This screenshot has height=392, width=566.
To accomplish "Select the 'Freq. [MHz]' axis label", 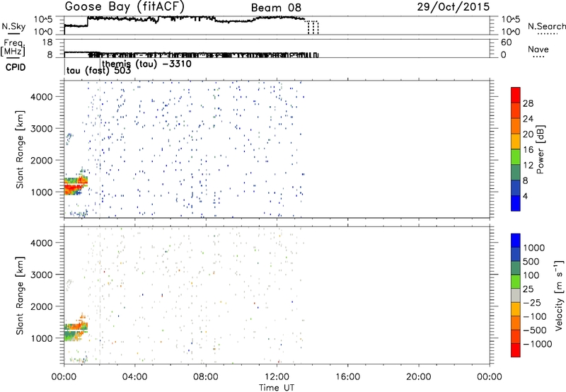I will (x=13, y=48).
